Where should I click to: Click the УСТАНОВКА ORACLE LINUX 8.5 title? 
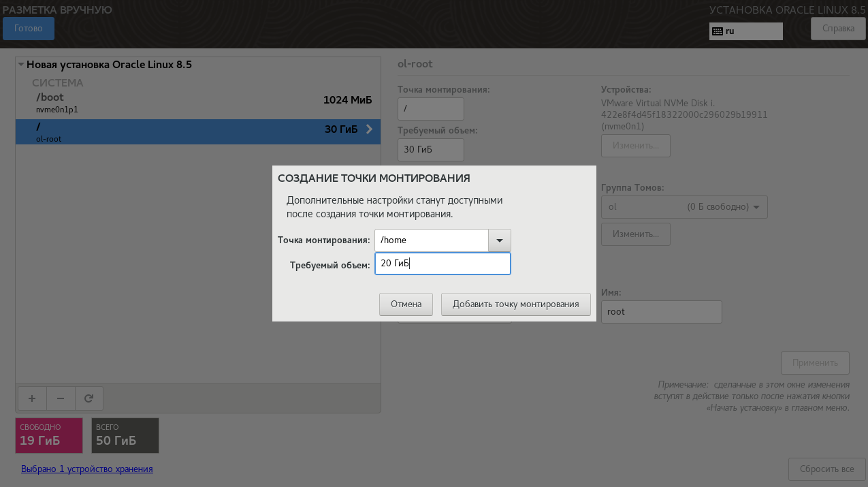[787, 10]
